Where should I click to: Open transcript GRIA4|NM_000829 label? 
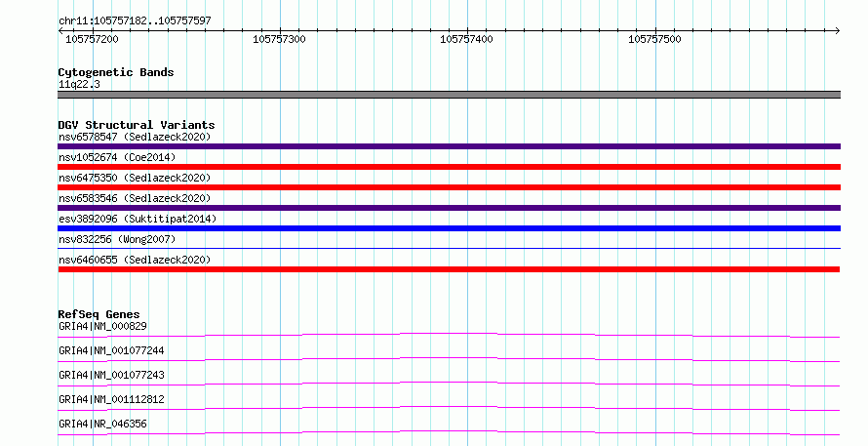click(102, 326)
